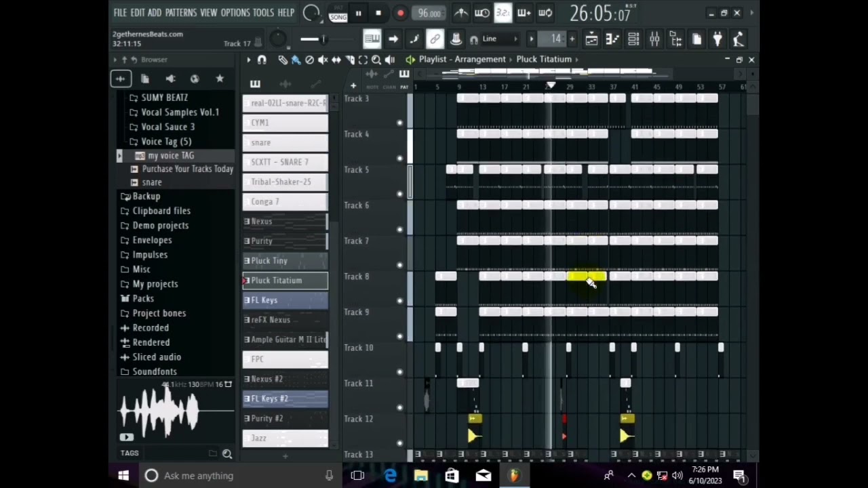Viewport: 868px width, 488px height.
Task: Open the Mixer view icon
Action: coord(654,39)
